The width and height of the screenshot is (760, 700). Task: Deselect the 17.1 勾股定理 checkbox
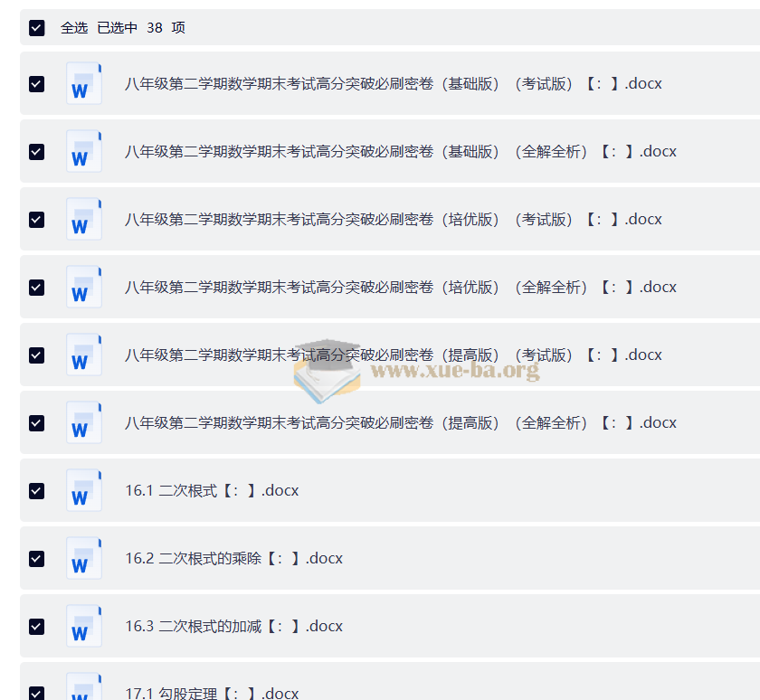pyautogui.click(x=37, y=693)
